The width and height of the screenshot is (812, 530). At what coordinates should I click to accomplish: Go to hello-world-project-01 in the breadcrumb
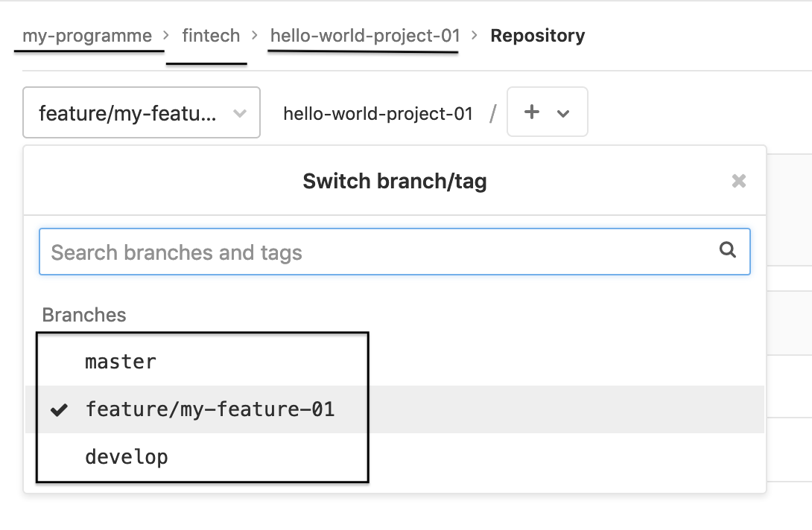pos(365,36)
